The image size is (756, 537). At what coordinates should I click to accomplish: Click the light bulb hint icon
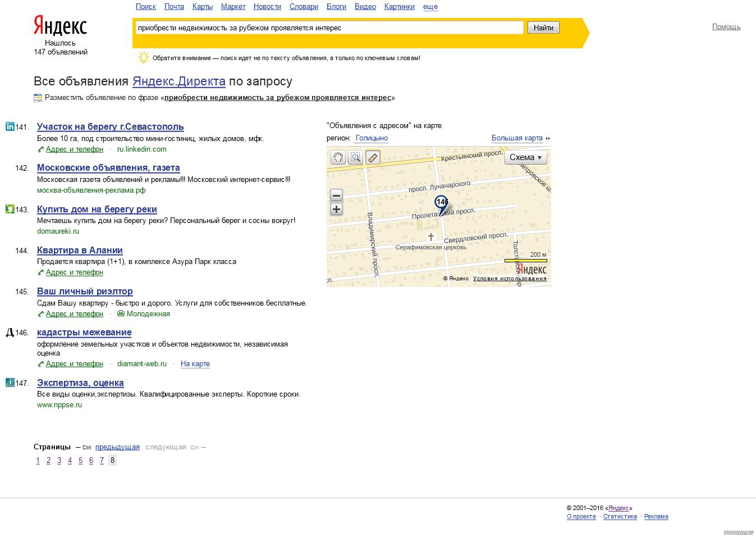[144, 57]
